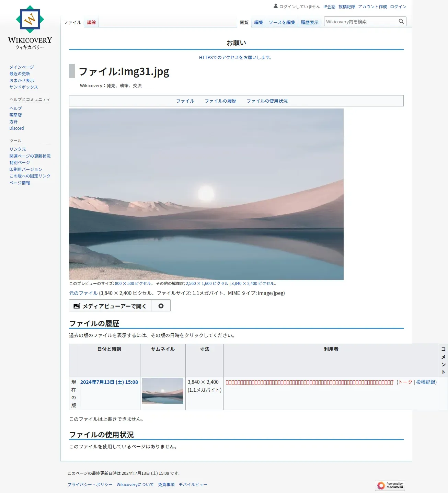The height and width of the screenshot is (493, 448).
Task: Click 印刷用バージョン link
Action: [26, 169]
